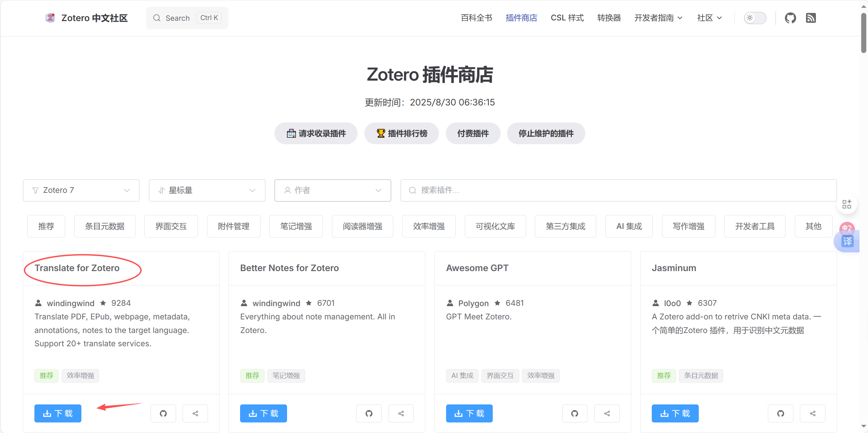
Task: Download Translate for Zotero plugin
Action: click(x=58, y=413)
